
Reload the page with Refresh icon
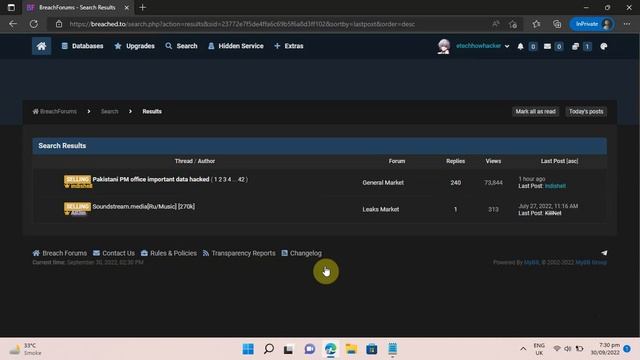pyautogui.click(x=34, y=24)
